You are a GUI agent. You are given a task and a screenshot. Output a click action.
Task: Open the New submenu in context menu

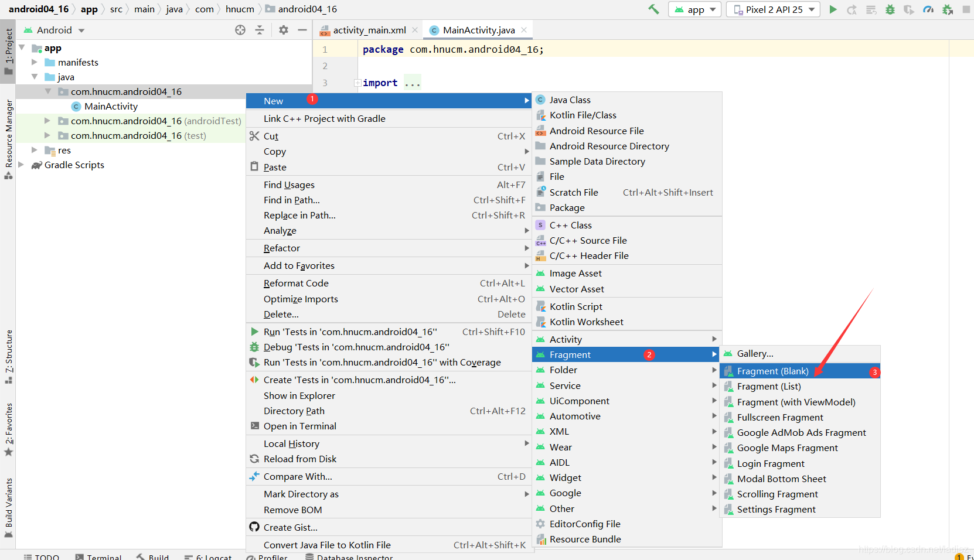click(389, 101)
